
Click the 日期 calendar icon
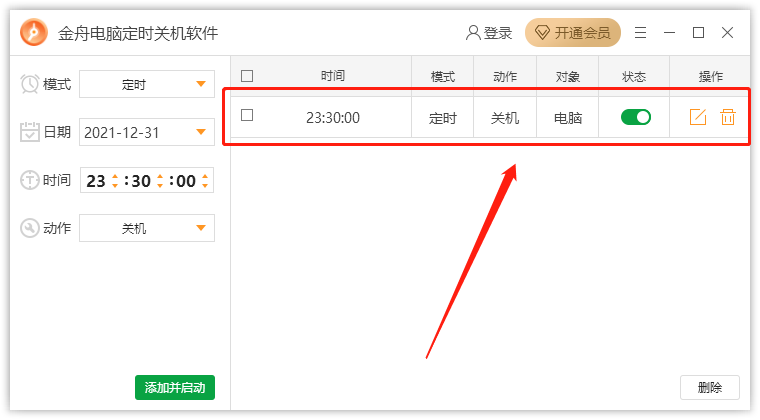pyautogui.click(x=30, y=132)
